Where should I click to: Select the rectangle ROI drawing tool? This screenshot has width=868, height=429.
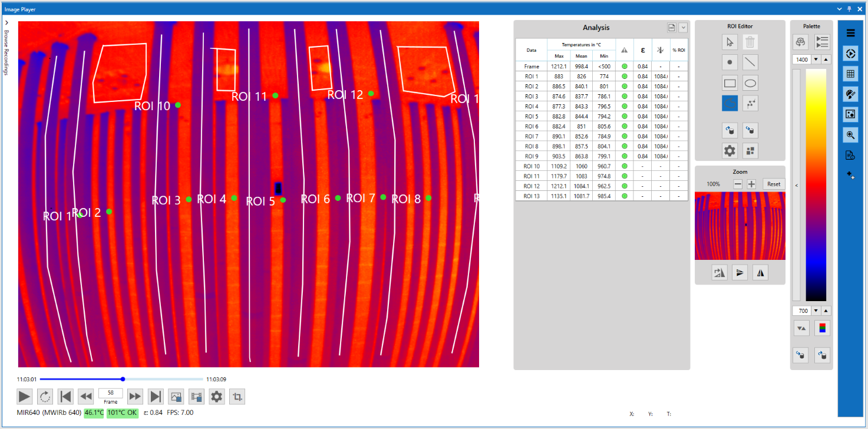(730, 83)
